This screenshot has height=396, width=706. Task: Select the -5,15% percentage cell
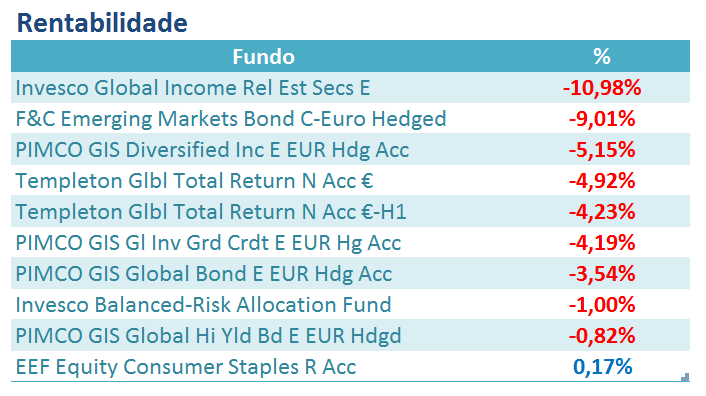click(602, 150)
